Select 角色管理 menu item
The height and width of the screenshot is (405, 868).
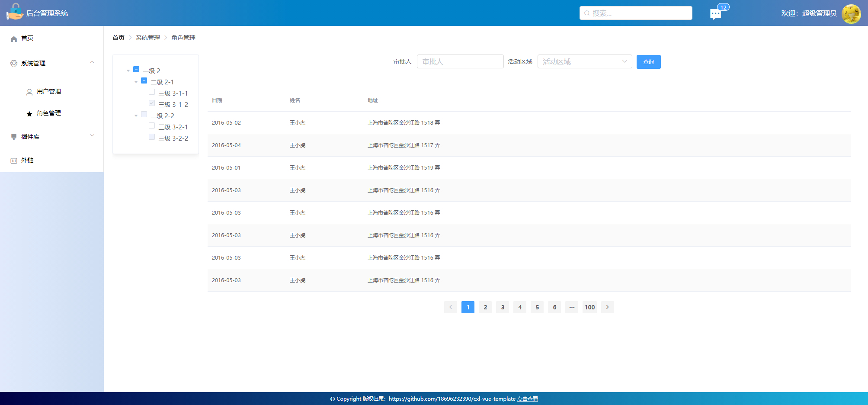[52, 113]
